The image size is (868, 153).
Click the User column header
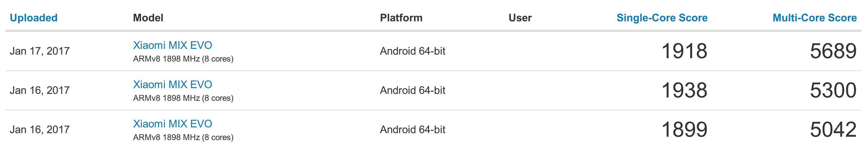click(520, 17)
